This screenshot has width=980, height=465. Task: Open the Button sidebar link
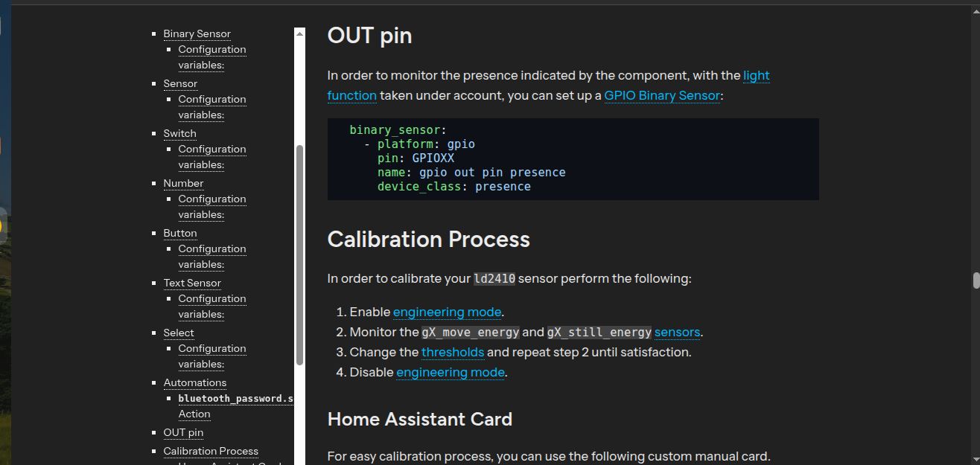pyautogui.click(x=180, y=233)
